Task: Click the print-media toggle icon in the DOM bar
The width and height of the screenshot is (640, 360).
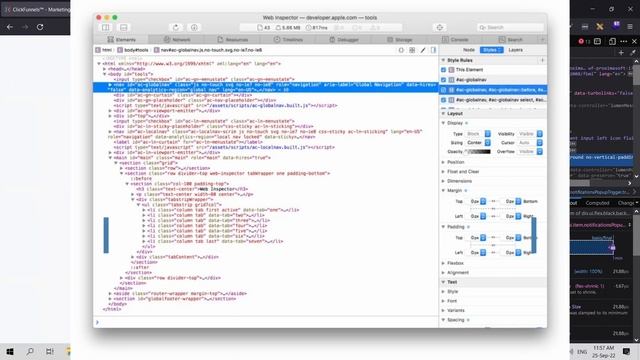Action: [401, 50]
